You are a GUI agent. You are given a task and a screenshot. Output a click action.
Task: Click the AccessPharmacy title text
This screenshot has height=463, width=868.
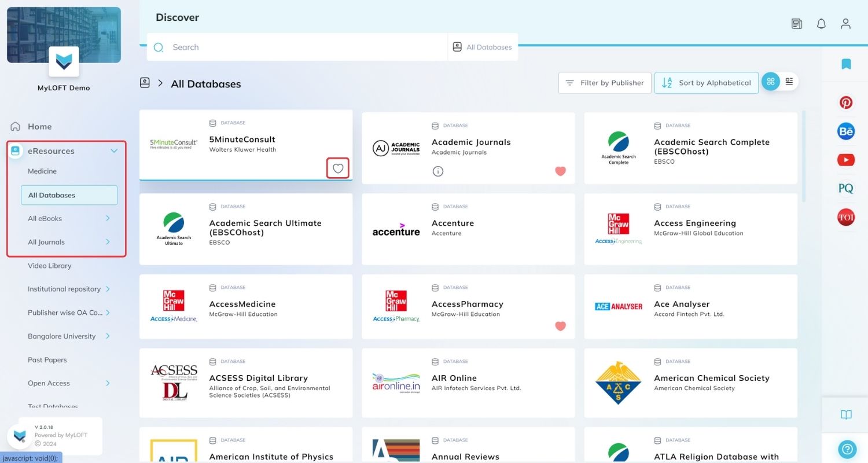point(468,304)
